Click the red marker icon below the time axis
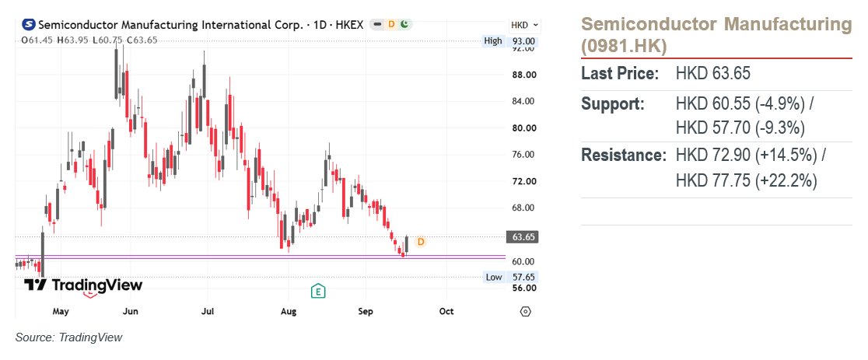 [x=89, y=295]
